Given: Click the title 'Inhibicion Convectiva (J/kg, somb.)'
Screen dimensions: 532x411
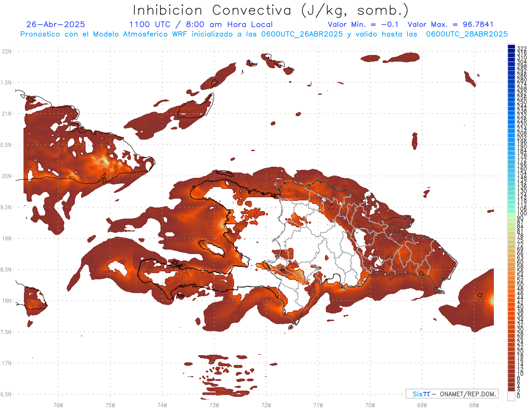Looking at the screenshot, I should click(271, 11).
